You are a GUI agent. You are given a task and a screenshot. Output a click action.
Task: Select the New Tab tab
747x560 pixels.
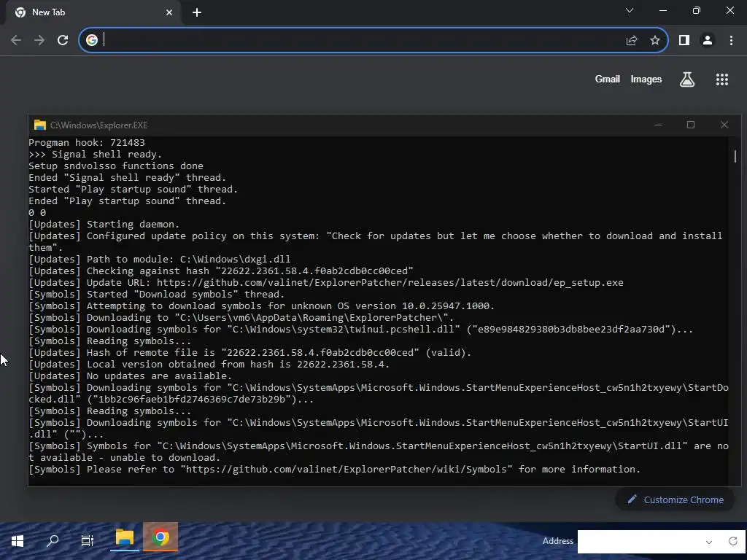93,12
